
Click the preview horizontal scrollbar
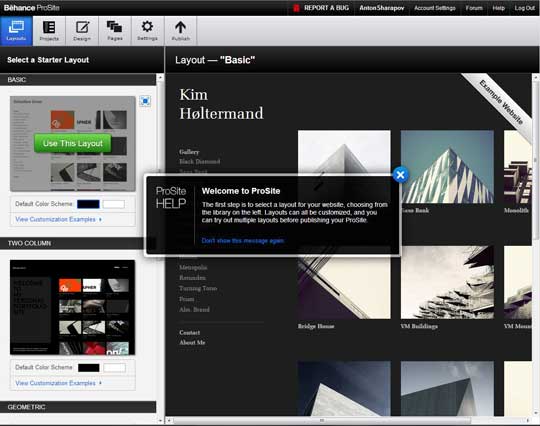(322, 420)
